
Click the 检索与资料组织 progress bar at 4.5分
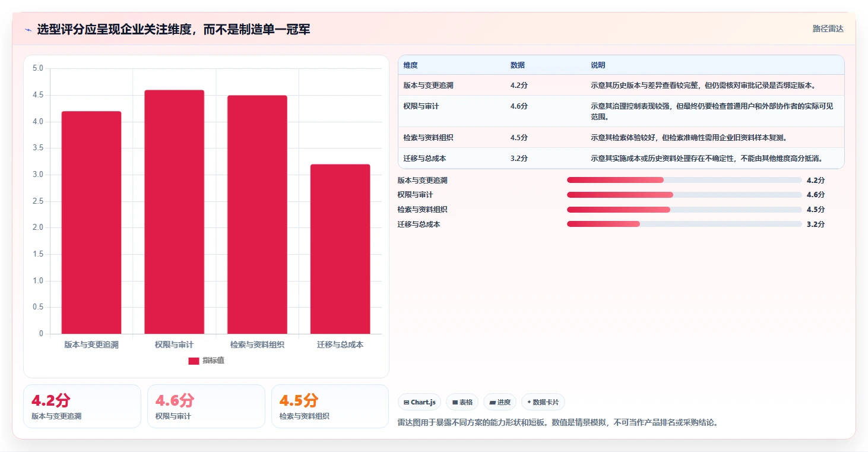coord(685,209)
